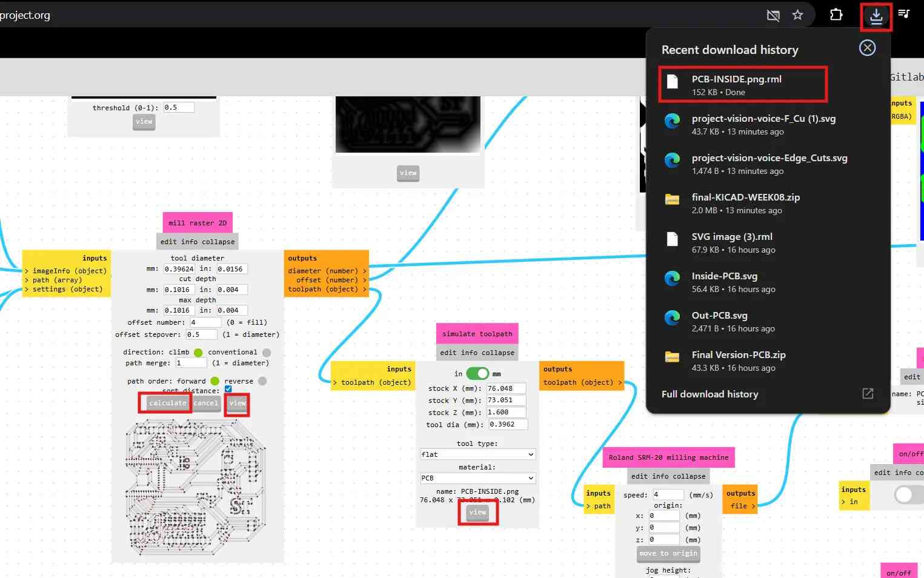Image resolution: width=924 pixels, height=578 pixels.
Task: Click the diameter (number) output port
Action: (x=327, y=271)
